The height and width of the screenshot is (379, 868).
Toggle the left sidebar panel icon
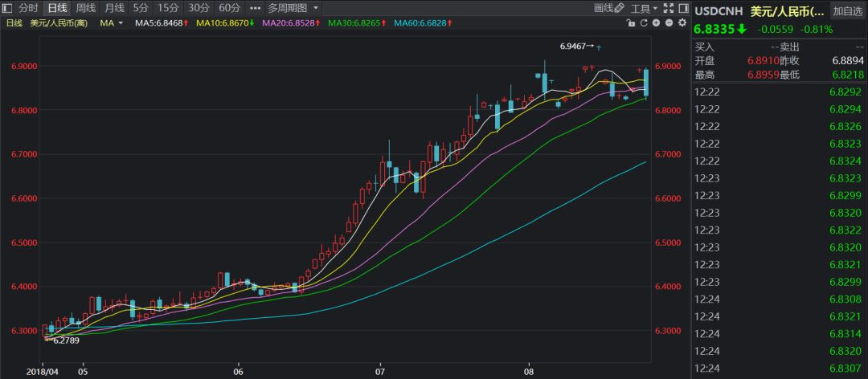pos(6,8)
